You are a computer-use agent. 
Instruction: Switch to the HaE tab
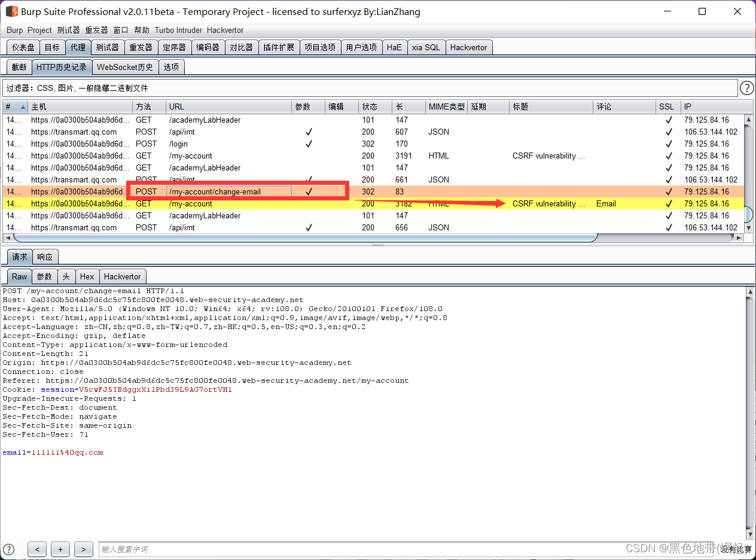pyautogui.click(x=394, y=47)
